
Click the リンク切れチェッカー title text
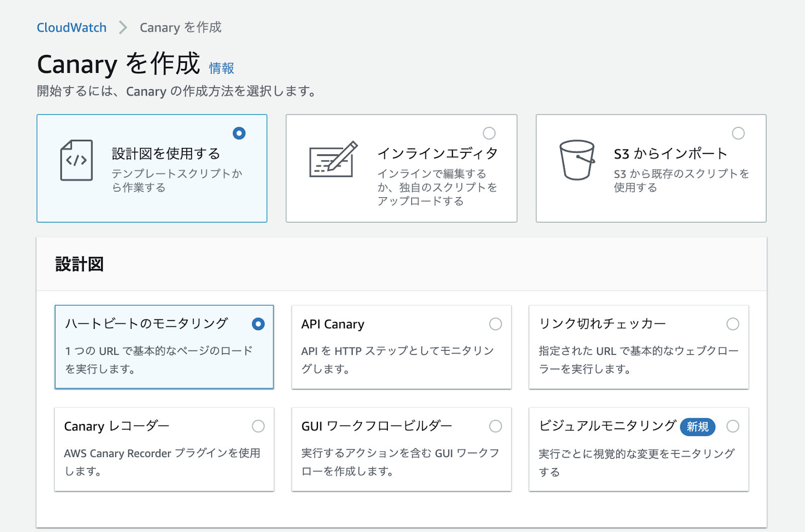click(602, 323)
